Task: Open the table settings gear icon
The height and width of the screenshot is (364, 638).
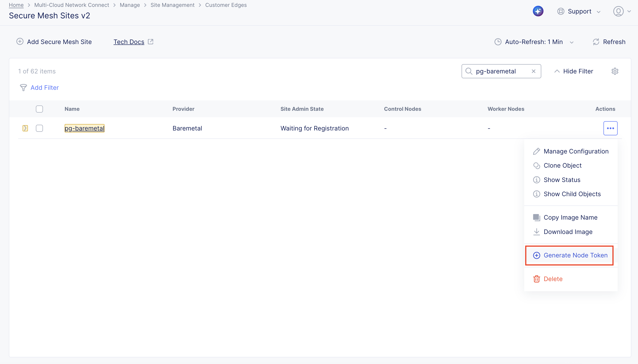Action: (615, 71)
